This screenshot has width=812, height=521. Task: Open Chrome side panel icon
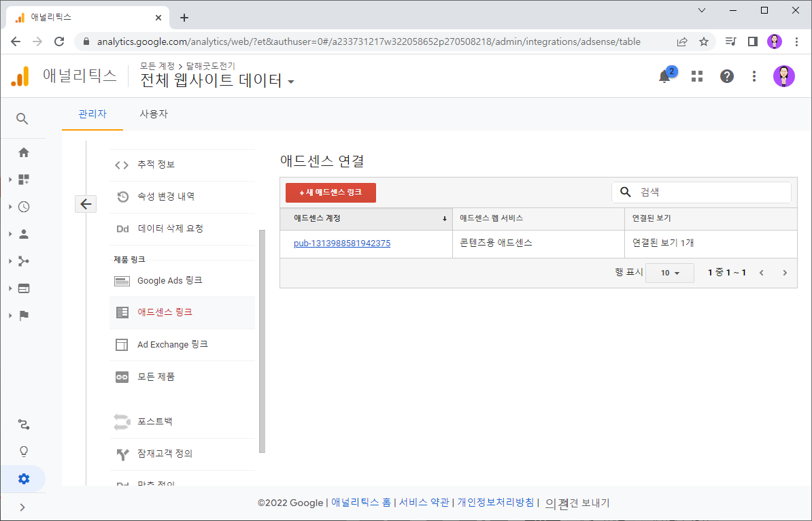(x=752, y=41)
